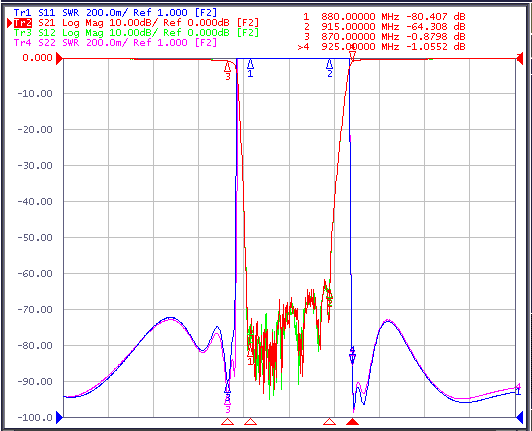Select the Tr1 S11 SWR trace label
The width and height of the screenshot is (532, 431).
115,13
